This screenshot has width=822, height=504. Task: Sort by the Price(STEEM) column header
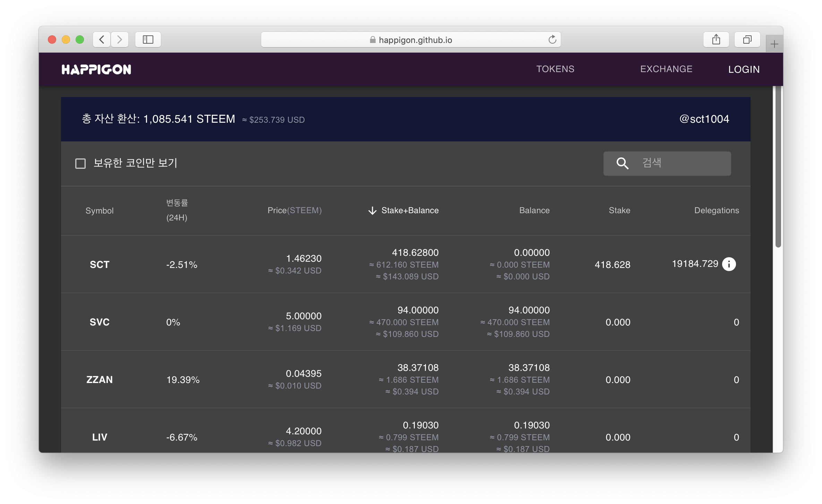(x=294, y=210)
